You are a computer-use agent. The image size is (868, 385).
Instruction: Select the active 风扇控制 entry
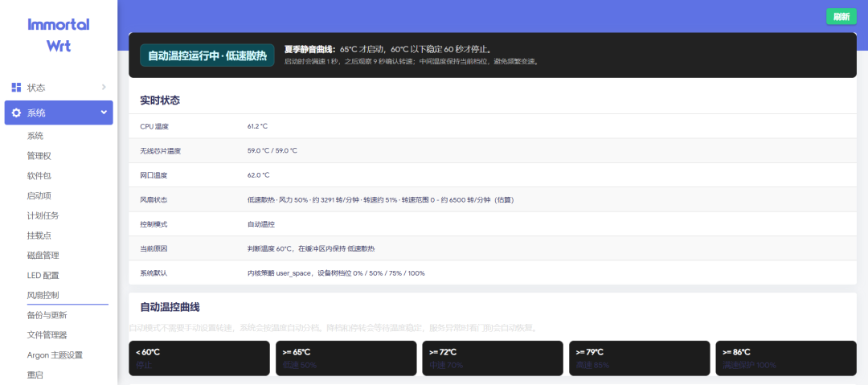pos(43,295)
